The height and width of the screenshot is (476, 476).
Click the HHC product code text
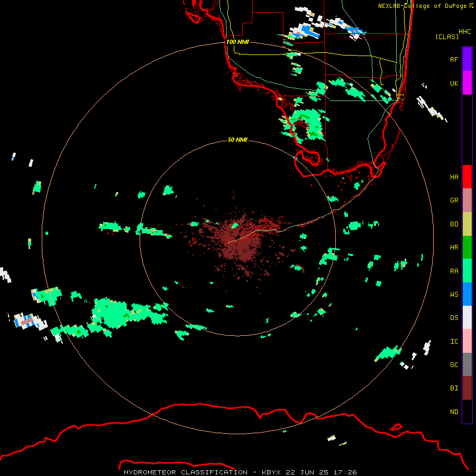(465, 32)
